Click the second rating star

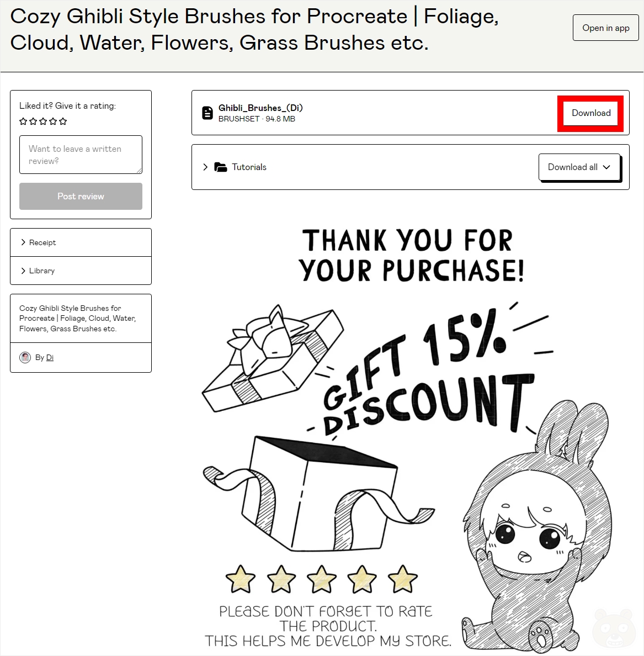click(33, 121)
